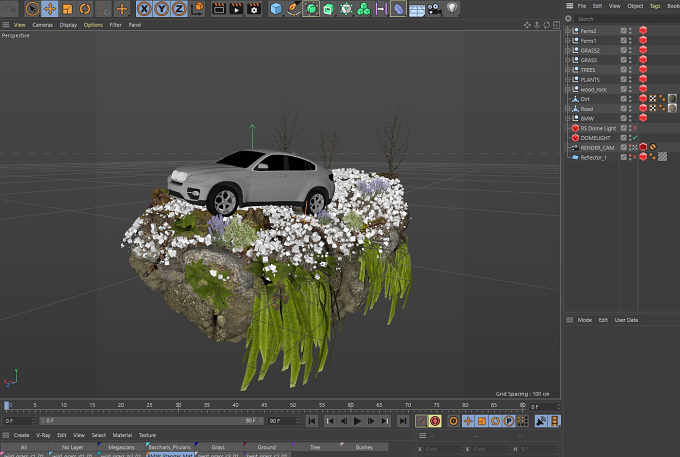Click the Render to Picture Viewer icon
Viewport: 680px width, 457px height.
pyautogui.click(x=236, y=9)
